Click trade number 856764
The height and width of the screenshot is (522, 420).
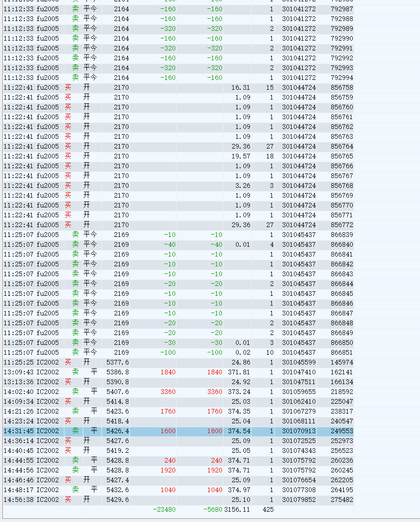pos(342,146)
